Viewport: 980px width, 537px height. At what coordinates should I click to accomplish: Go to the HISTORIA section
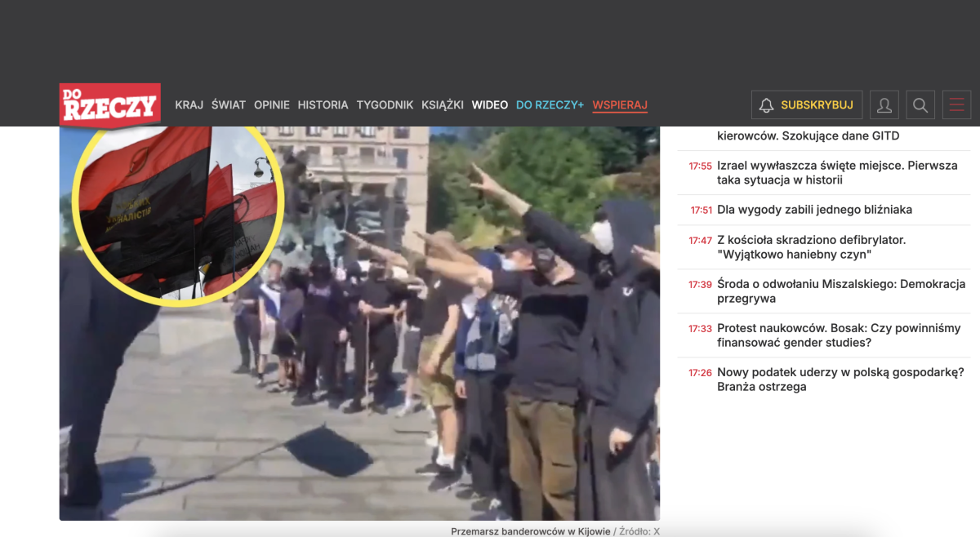click(323, 105)
